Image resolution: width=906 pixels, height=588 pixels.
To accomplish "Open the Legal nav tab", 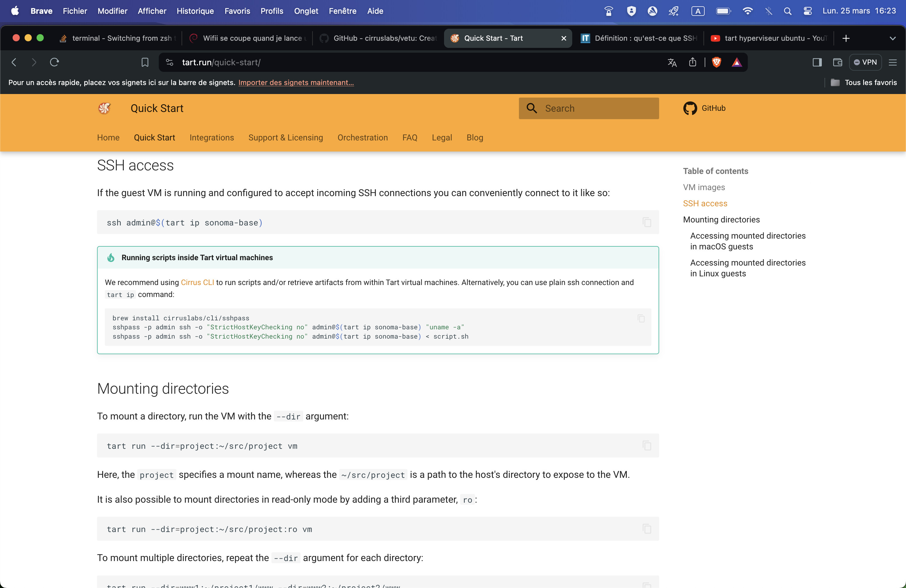I will tap(442, 138).
